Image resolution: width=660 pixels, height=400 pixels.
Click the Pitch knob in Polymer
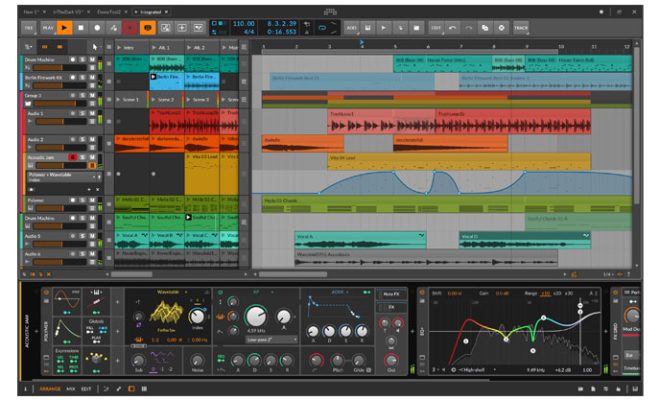click(x=337, y=360)
